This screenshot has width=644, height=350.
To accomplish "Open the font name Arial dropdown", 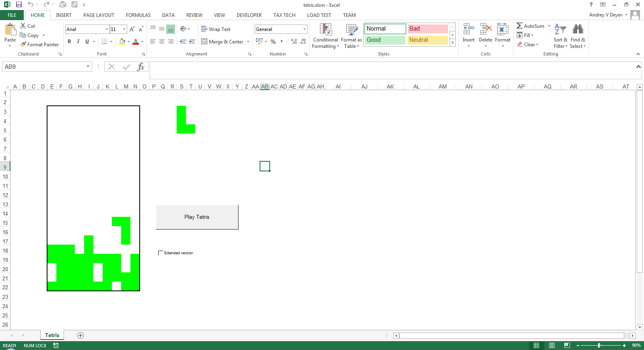I will [x=107, y=29].
